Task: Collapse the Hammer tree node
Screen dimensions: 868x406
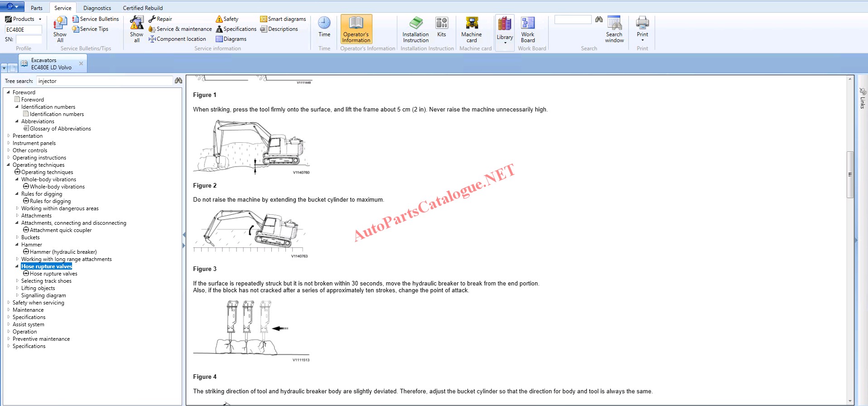Action: [17, 245]
